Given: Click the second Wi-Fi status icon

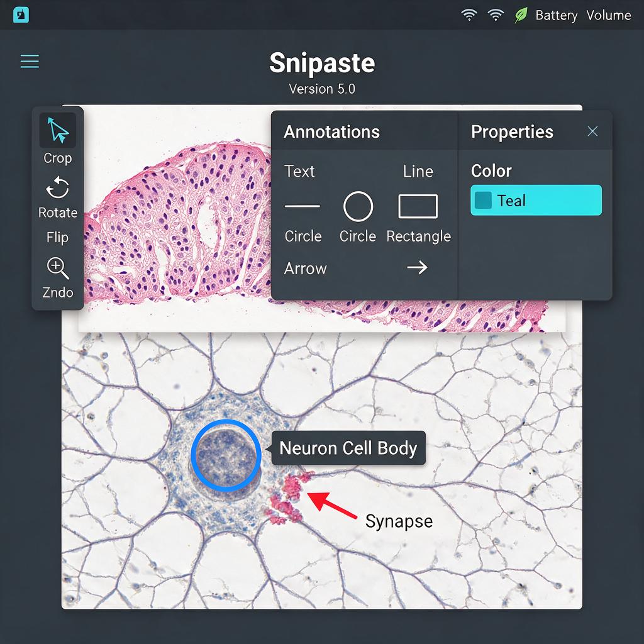Looking at the screenshot, I should (x=496, y=15).
